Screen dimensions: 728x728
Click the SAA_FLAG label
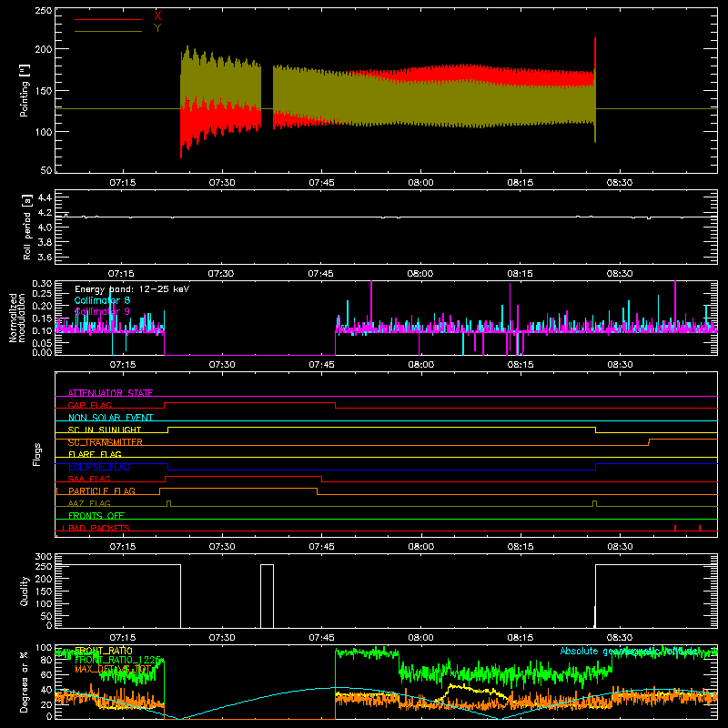pyautogui.click(x=89, y=479)
